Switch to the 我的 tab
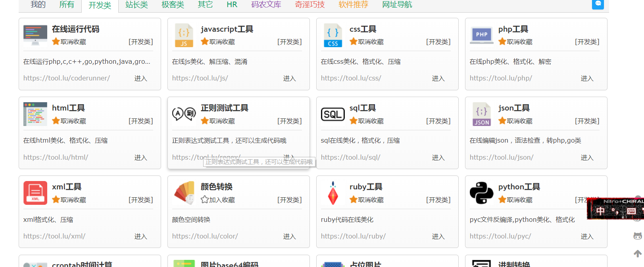Viewport: 644px width, 267px height. [x=38, y=4]
